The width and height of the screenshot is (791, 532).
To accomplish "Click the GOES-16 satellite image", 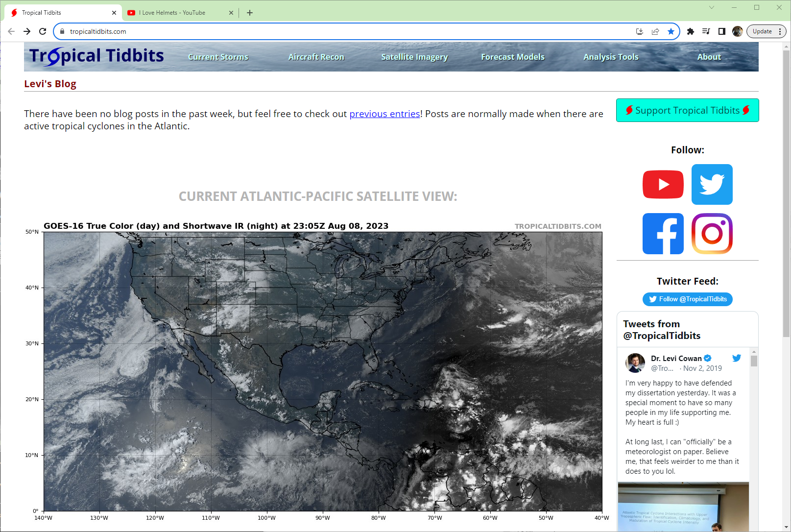I will point(323,371).
